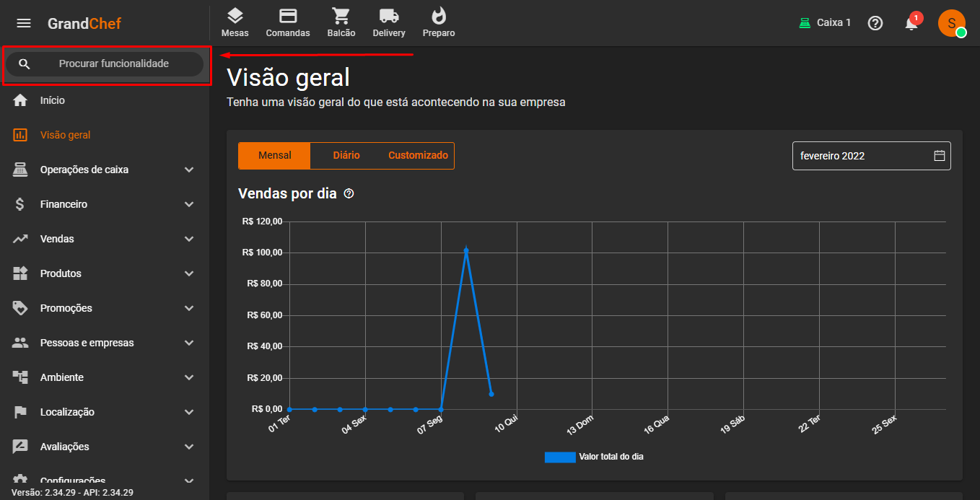Click the Procurar funcionalidade search field
980x500 pixels.
point(113,63)
